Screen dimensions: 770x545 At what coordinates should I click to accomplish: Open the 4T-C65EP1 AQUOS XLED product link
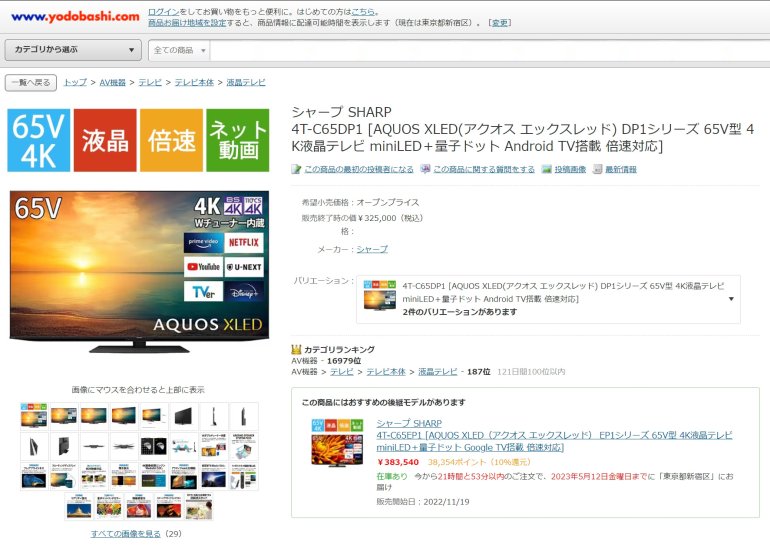point(554,441)
